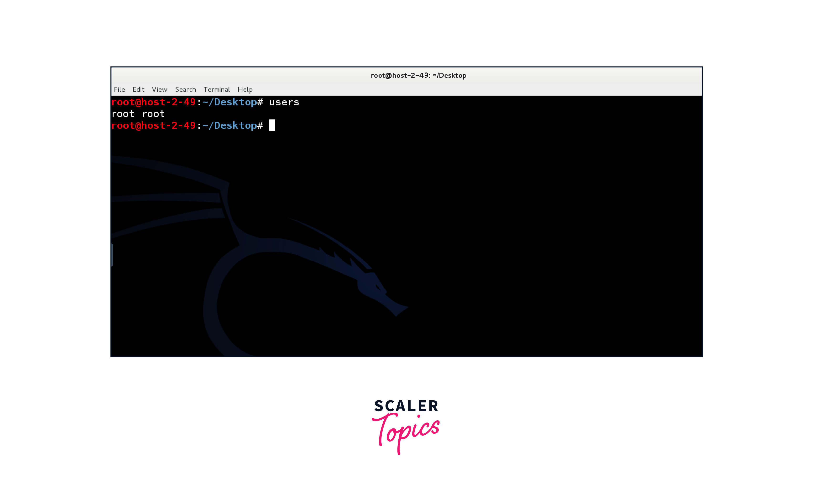Screen dimensions: 813x504
Task: Click the SCALER logo text
Action: (406, 406)
